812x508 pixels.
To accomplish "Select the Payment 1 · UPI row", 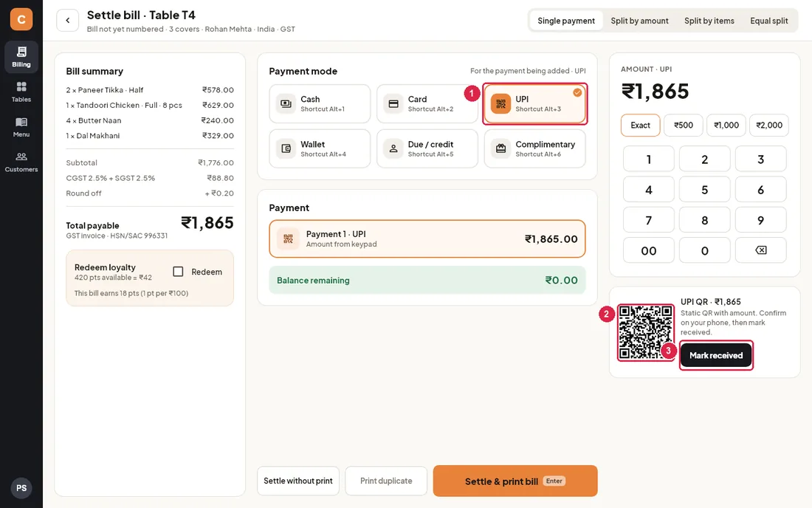I will pos(427,238).
